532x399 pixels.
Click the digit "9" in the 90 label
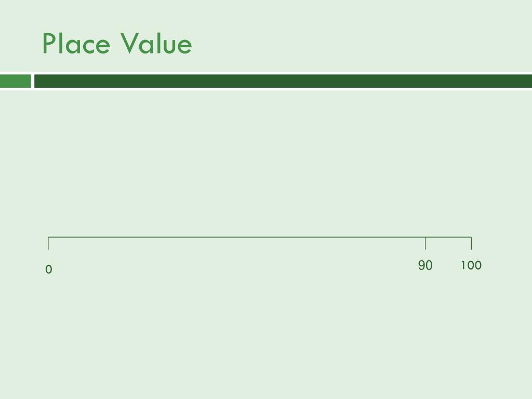pos(421,265)
